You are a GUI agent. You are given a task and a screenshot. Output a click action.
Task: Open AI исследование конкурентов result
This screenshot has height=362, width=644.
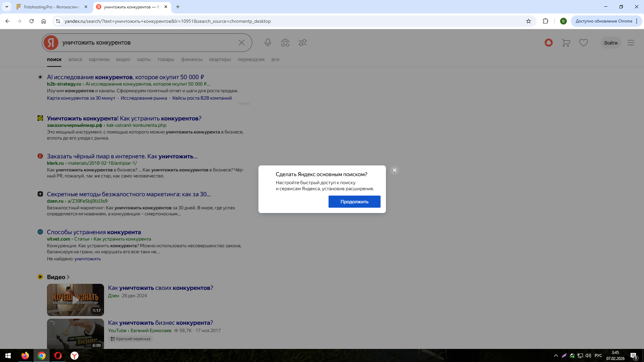pyautogui.click(x=126, y=77)
